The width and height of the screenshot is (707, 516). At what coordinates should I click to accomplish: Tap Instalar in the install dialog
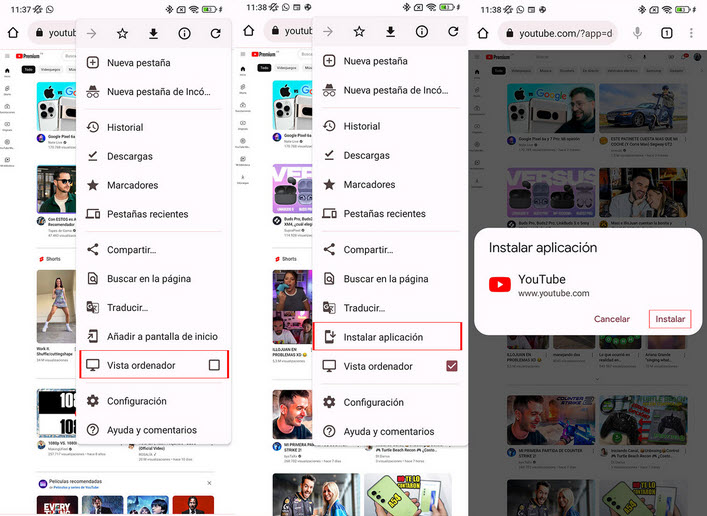click(670, 319)
